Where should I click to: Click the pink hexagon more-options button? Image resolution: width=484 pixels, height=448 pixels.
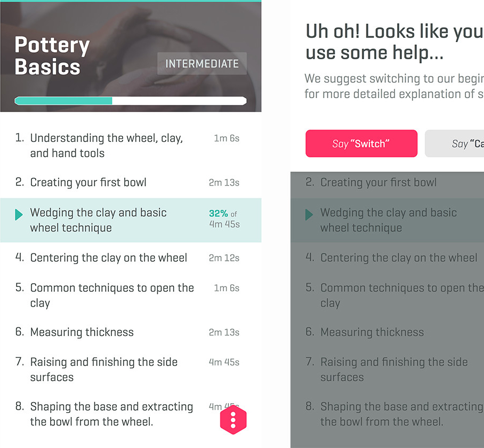[233, 420]
